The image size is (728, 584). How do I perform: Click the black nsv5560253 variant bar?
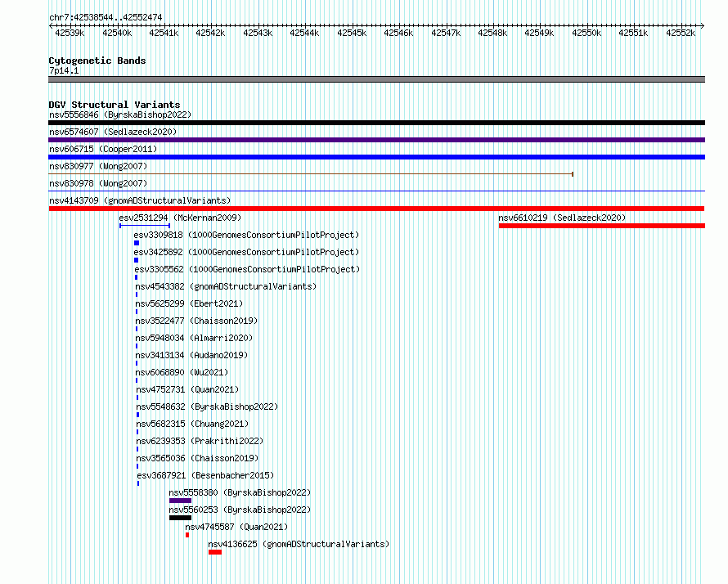tap(180, 518)
